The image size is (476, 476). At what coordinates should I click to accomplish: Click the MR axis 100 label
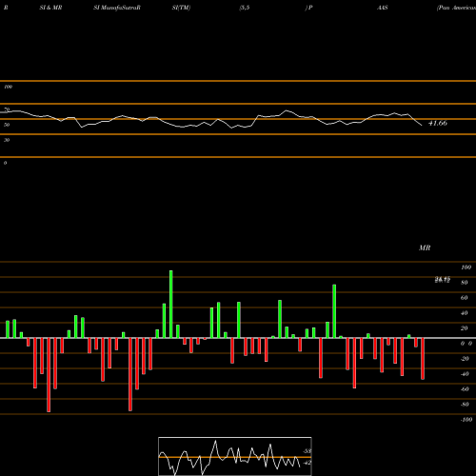pos(466,268)
